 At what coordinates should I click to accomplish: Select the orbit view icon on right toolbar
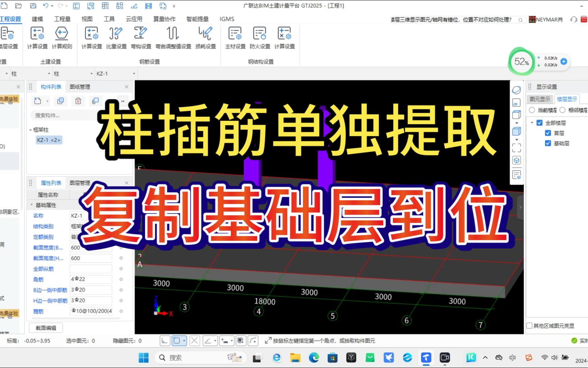[517, 89]
